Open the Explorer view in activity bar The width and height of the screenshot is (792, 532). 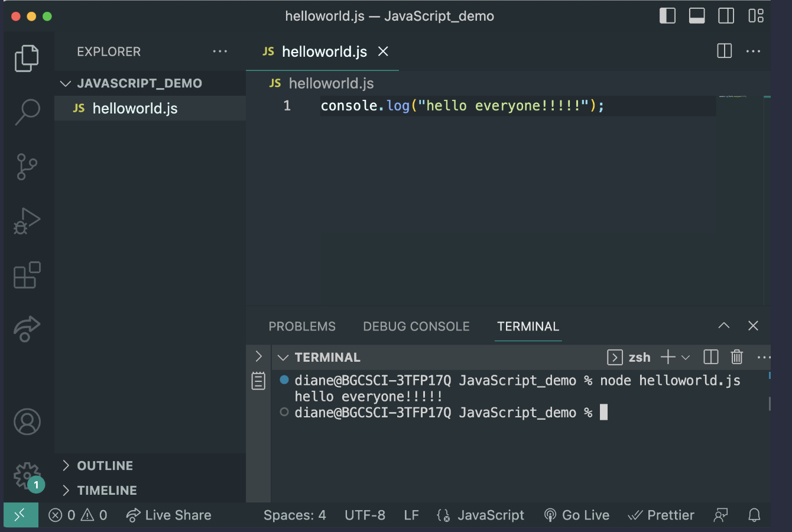click(x=27, y=58)
